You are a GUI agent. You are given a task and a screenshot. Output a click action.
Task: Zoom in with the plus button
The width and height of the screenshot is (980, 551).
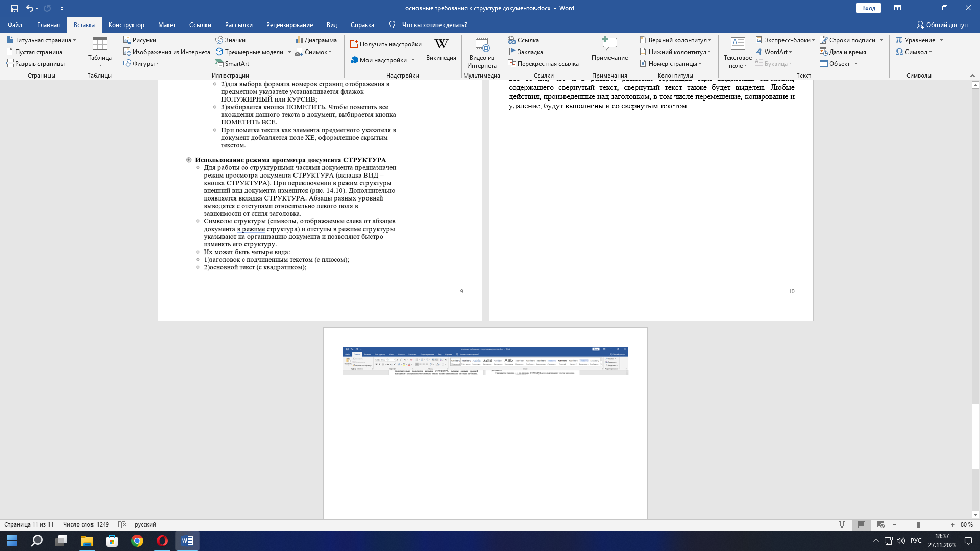coord(953,524)
